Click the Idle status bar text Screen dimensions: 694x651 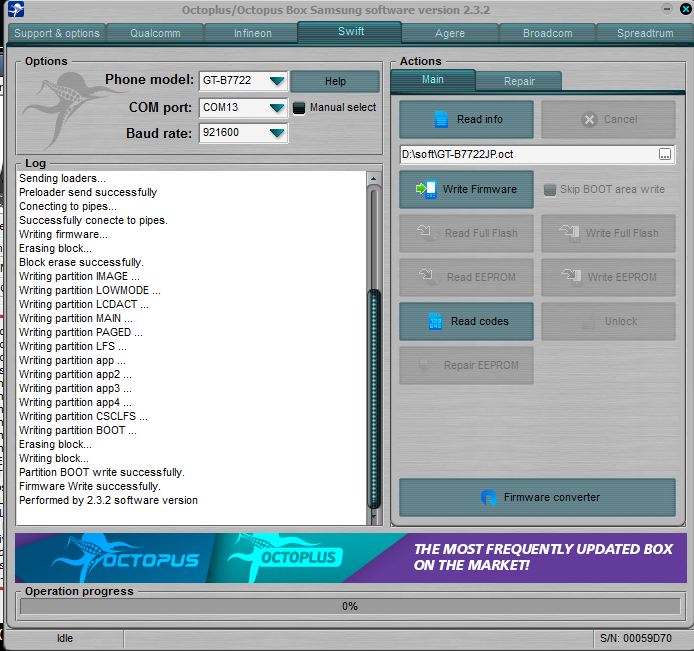(65, 638)
